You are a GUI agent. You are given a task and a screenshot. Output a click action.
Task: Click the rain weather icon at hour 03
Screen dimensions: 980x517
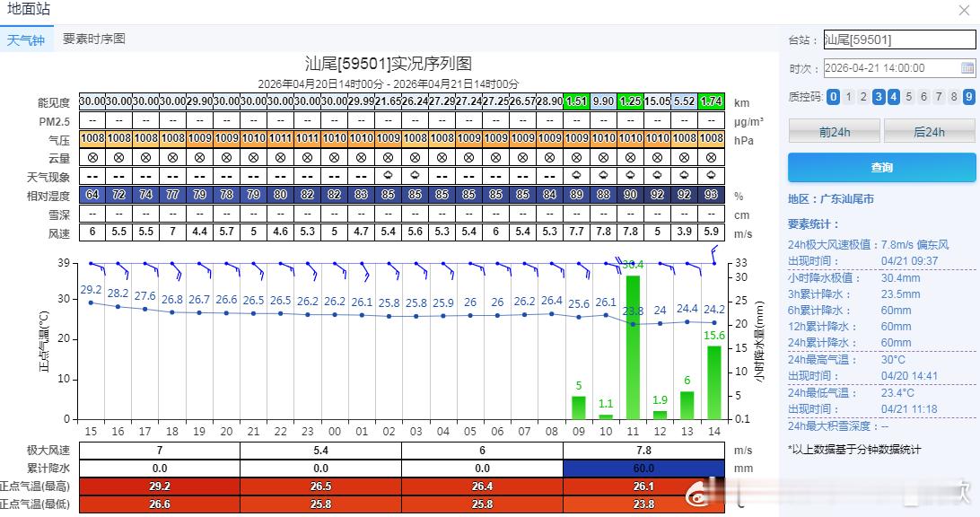pos(415,176)
